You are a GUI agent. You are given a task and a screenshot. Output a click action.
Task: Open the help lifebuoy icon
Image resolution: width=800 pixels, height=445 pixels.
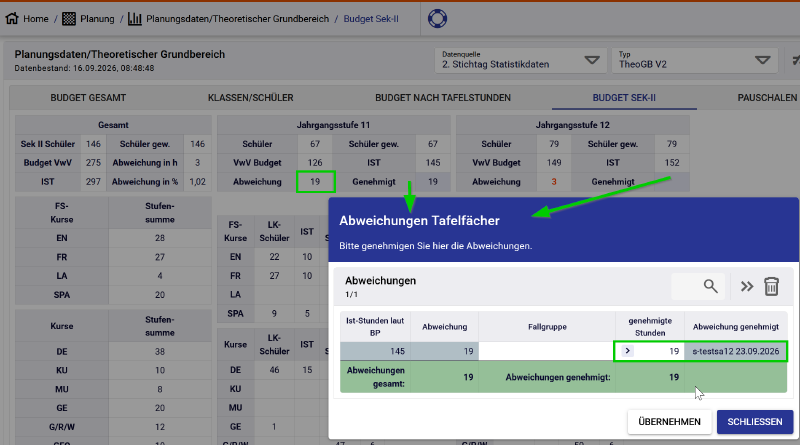[x=437, y=19]
